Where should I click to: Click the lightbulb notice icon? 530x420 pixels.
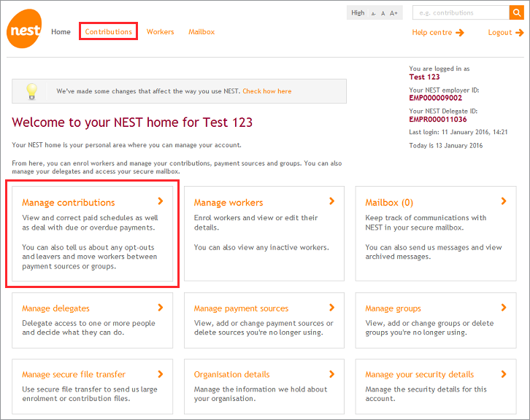pyautogui.click(x=31, y=91)
